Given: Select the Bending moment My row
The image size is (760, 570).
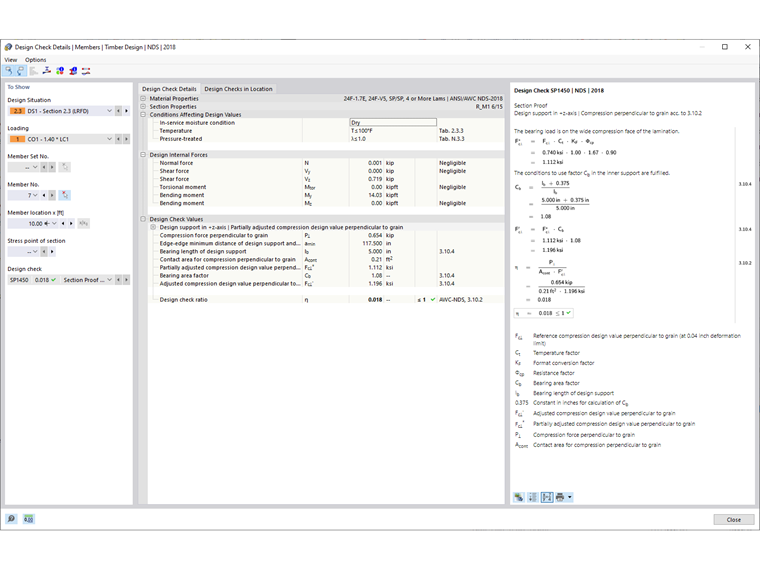Looking at the screenshot, I should click(x=326, y=195).
